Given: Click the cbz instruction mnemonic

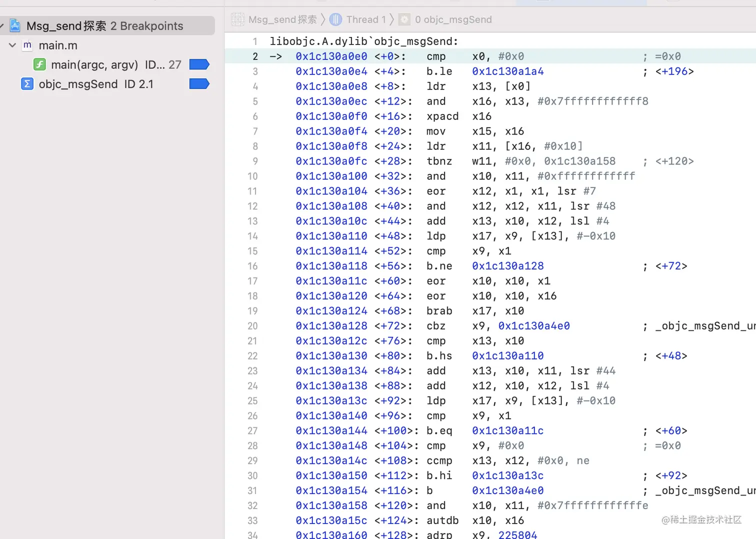Looking at the screenshot, I should tap(436, 326).
